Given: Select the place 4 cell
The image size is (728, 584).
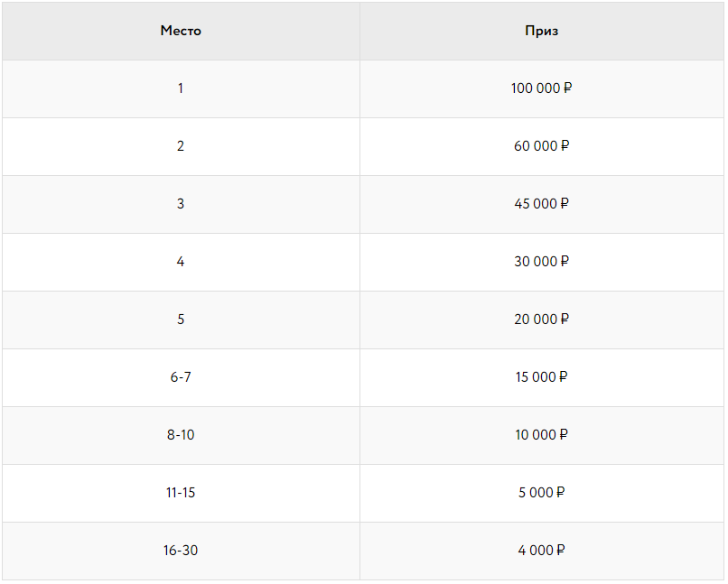Looking at the screenshot, I should 181,262.
